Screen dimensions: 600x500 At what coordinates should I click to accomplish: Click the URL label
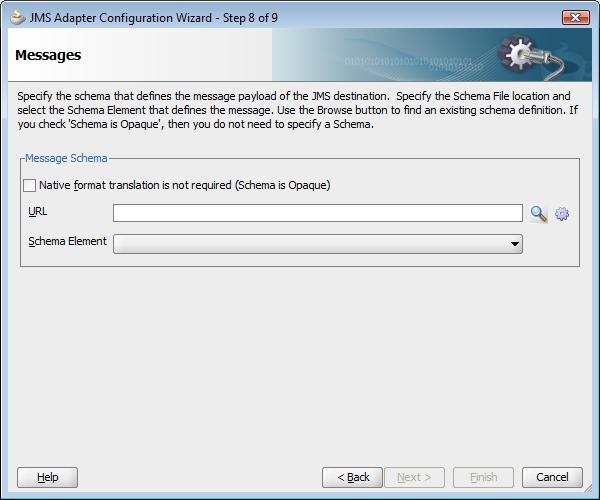pos(38,211)
